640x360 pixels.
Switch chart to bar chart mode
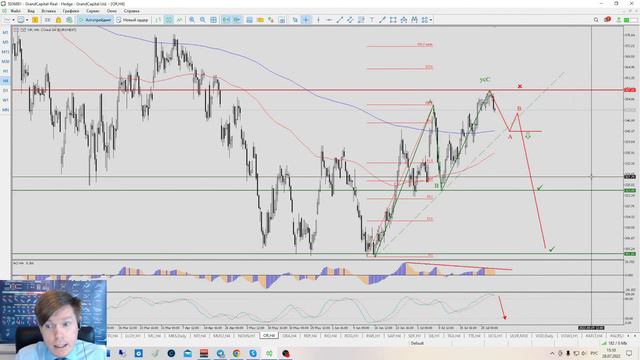tap(158, 20)
